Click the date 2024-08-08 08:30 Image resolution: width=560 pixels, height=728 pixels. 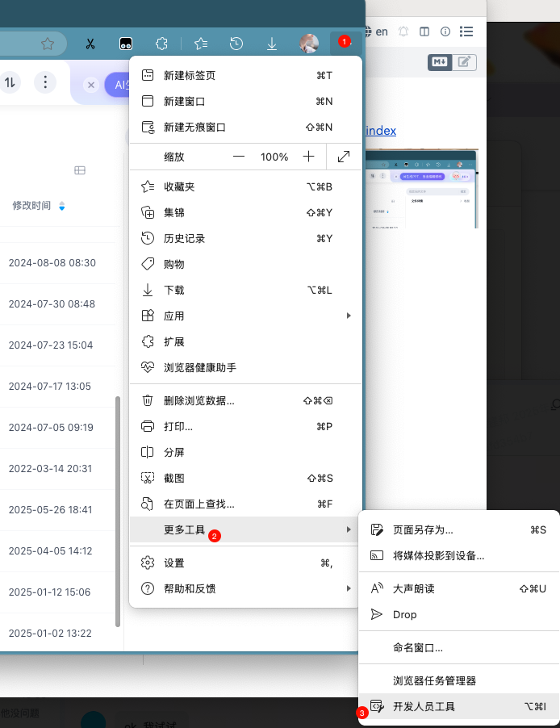coord(52,263)
